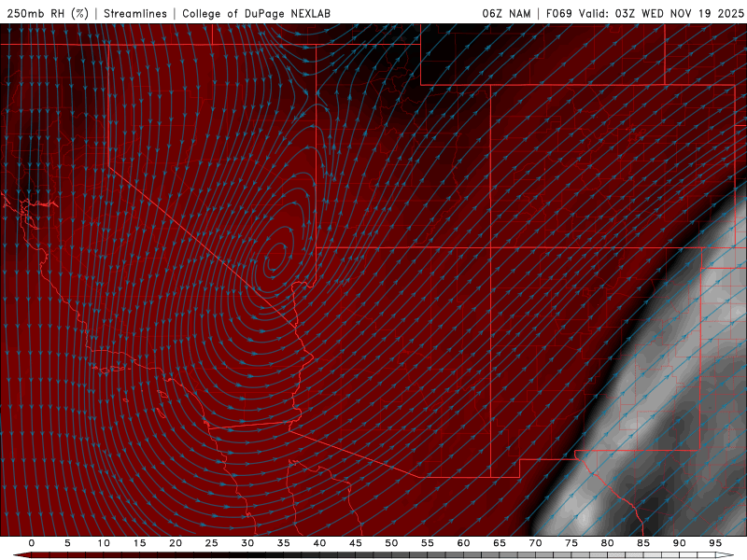This screenshot has height=560, width=747.
Task: Click the 'Valid: 03Z WED NOV 19 2025' text
Action: coord(661,13)
